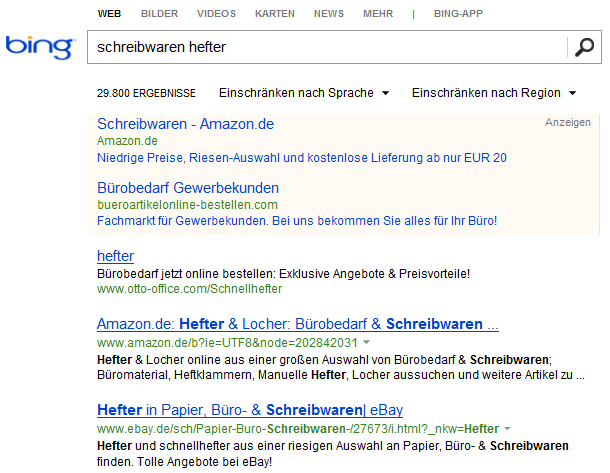Expand Einschränken nach Region dropdown
Viewport: 610px width, 473px height.
coord(494,93)
